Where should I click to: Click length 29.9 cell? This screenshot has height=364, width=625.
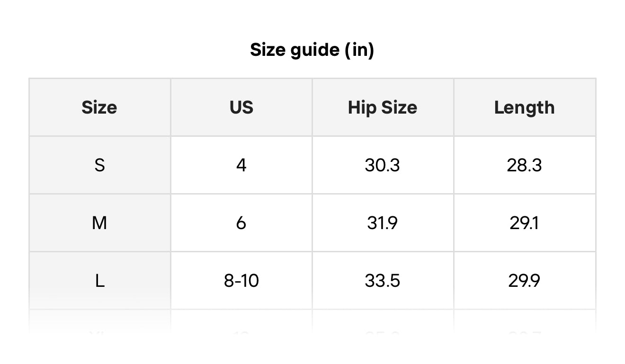click(524, 281)
